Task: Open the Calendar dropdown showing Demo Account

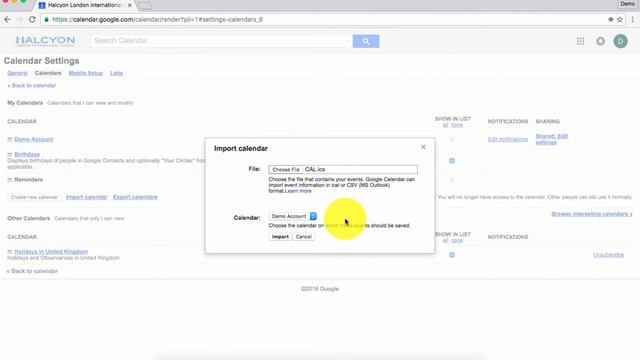Action: [x=293, y=216]
